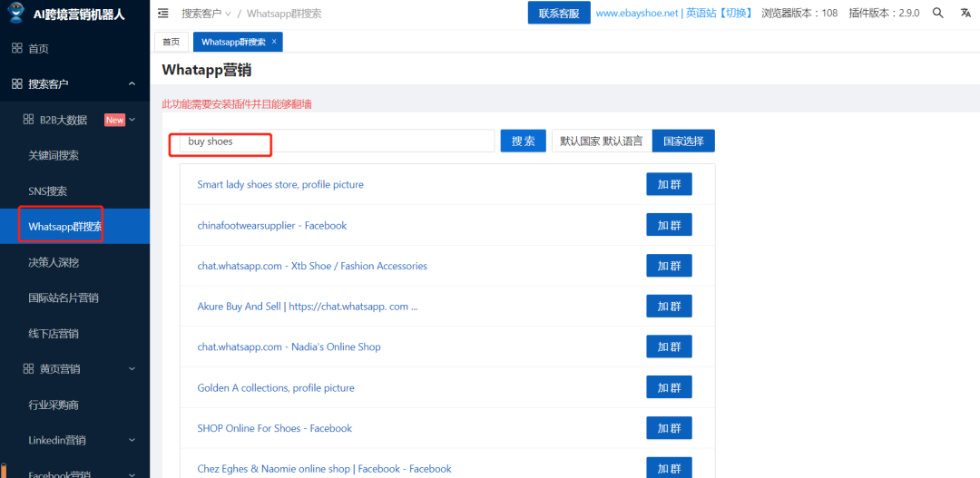The image size is (980, 478).
Task: Click grid icon beside B2B大数据
Action: (28, 120)
